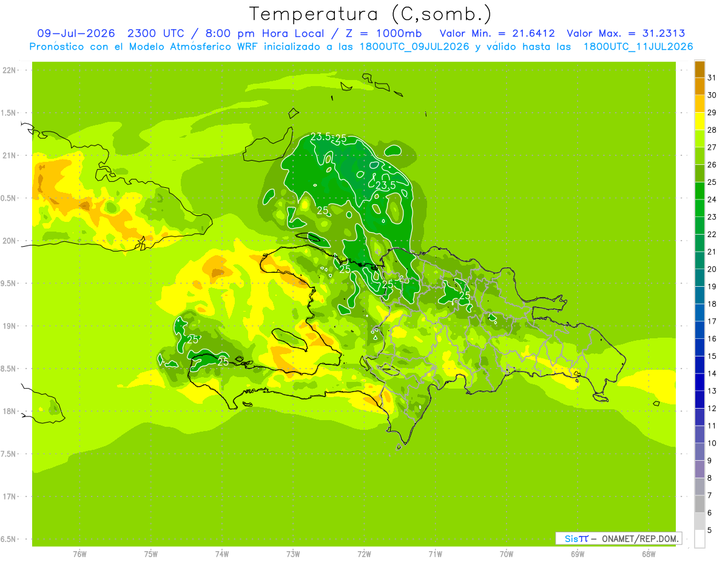
Task: Click the dark blue colorbar swatch between 13 and 14
Action: [x=699, y=382]
